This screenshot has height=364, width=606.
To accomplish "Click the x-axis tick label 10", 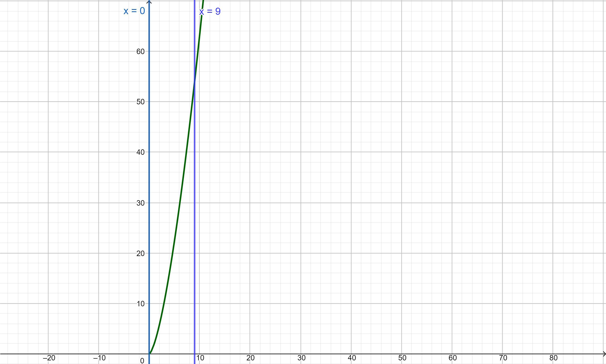I will tap(200, 358).
